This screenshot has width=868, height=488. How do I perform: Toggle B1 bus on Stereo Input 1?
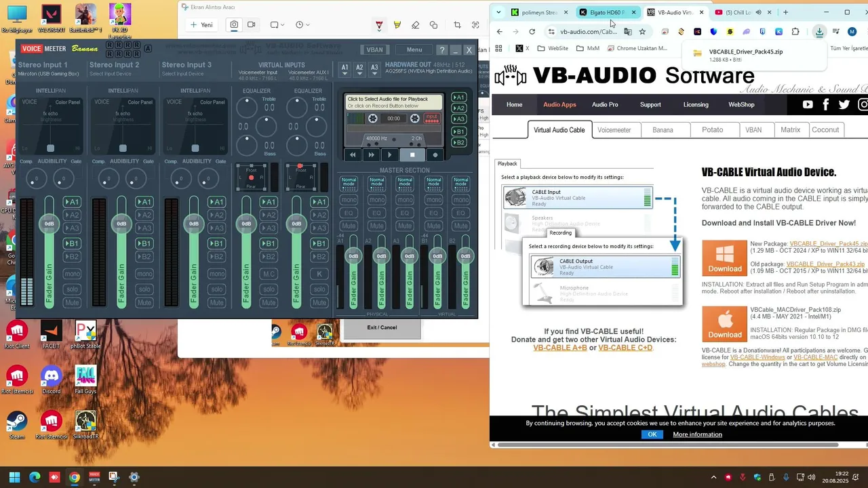(x=72, y=243)
